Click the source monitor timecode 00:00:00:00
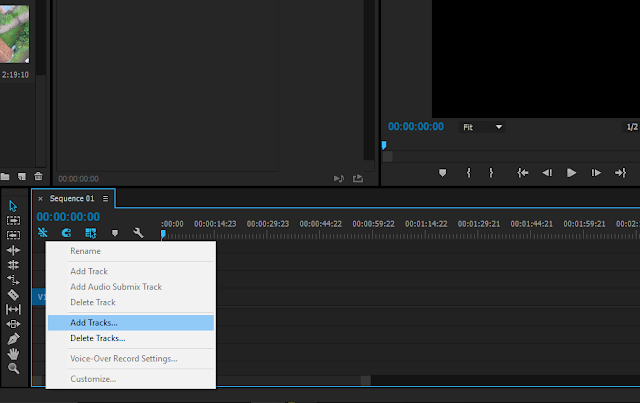 (x=78, y=179)
